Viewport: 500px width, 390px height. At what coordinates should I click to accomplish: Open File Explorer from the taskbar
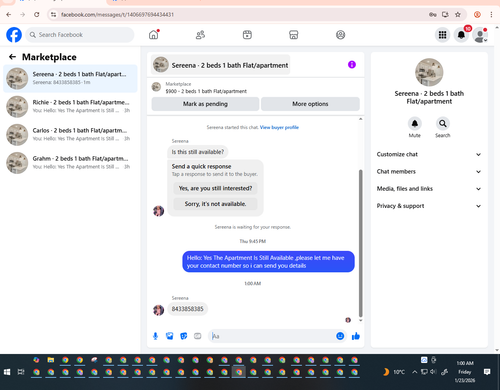click(x=51, y=360)
